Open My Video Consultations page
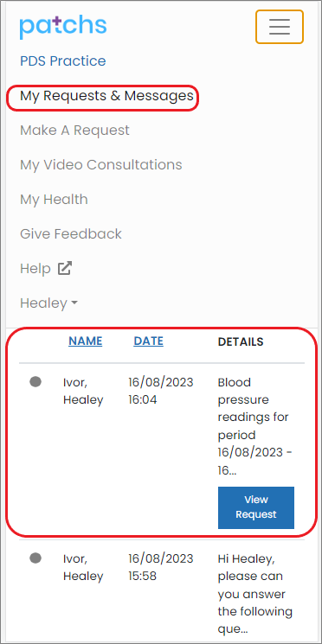Screen dimensions: 322x644 click(x=100, y=165)
